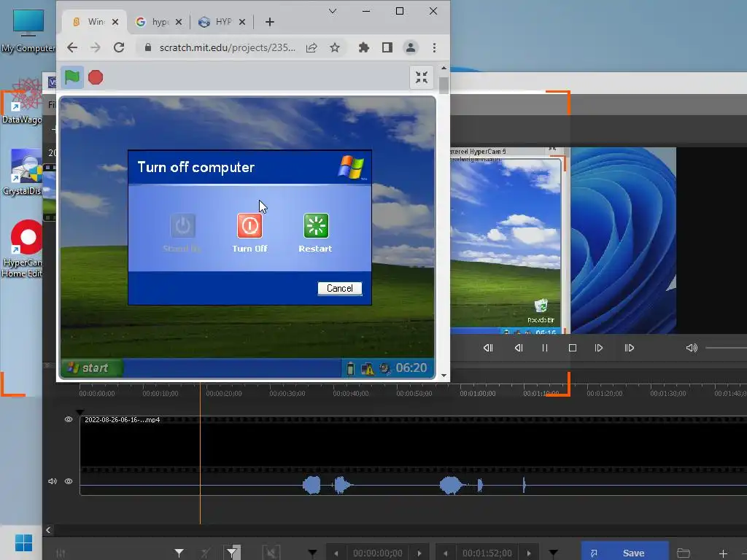Decrease the end time 00:01:52;00

click(x=446, y=553)
